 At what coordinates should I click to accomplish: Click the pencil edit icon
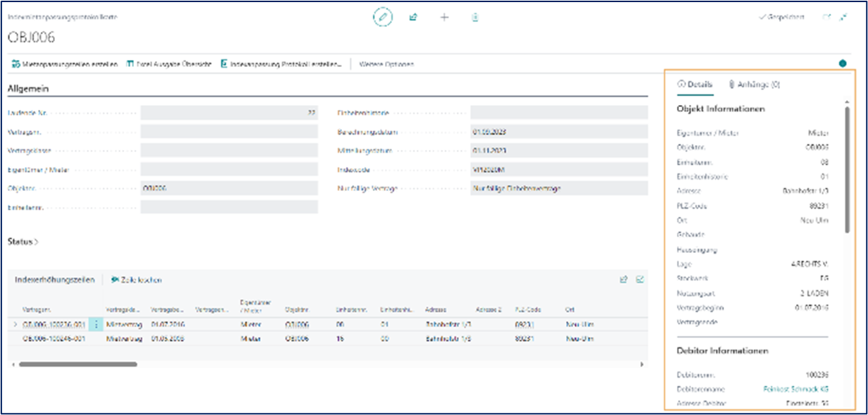click(383, 17)
